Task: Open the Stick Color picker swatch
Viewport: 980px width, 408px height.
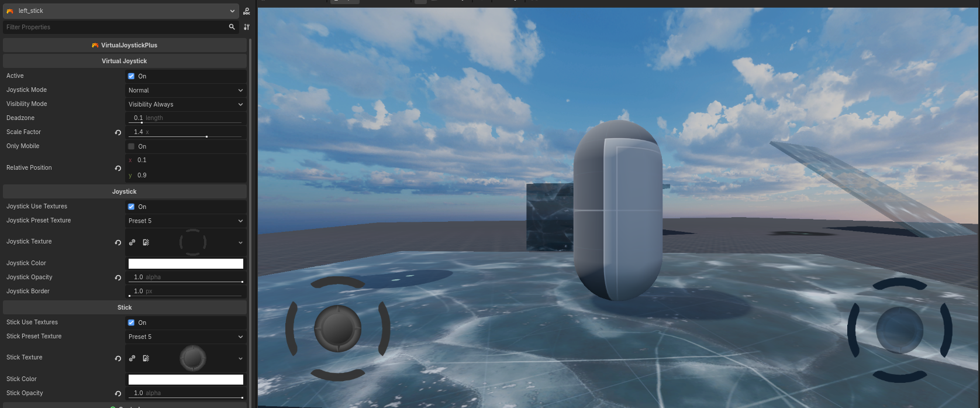Action: point(186,379)
